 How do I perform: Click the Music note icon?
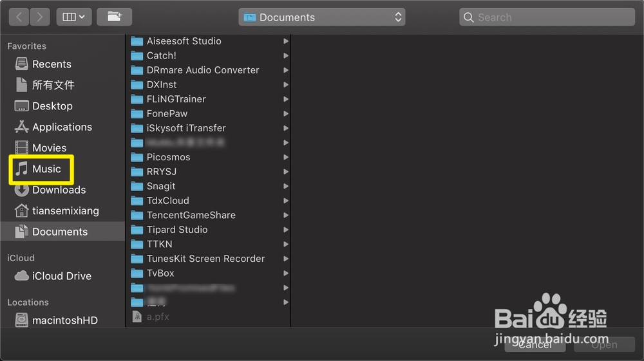pyautogui.click(x=21, y=169)
